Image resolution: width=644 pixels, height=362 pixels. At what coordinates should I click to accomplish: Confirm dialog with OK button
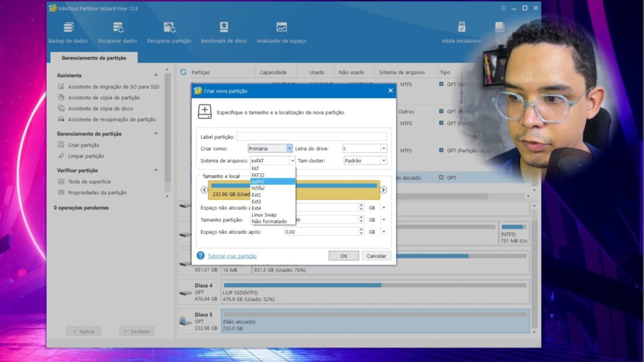[x=344, y=256]
